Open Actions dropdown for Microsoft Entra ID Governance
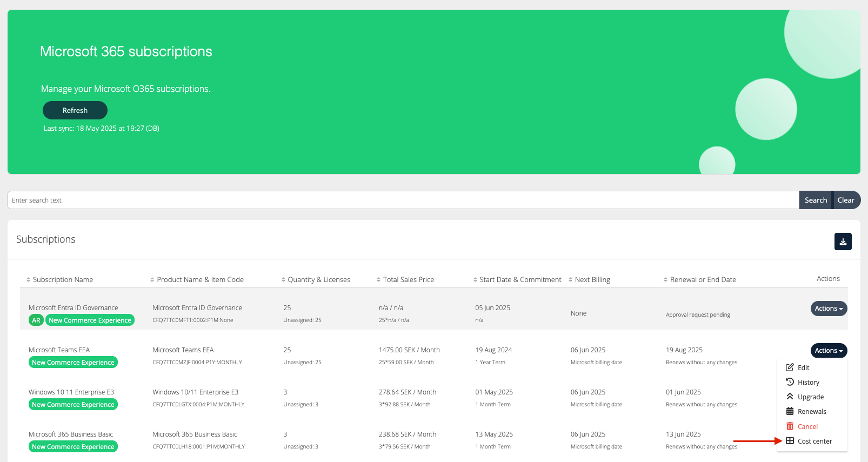 click(829, 309)
